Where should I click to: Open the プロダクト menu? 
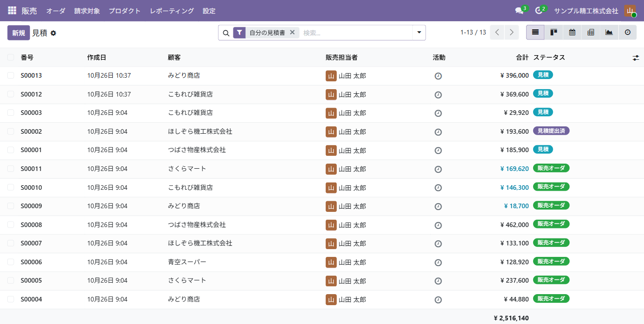tap(125, 11)
